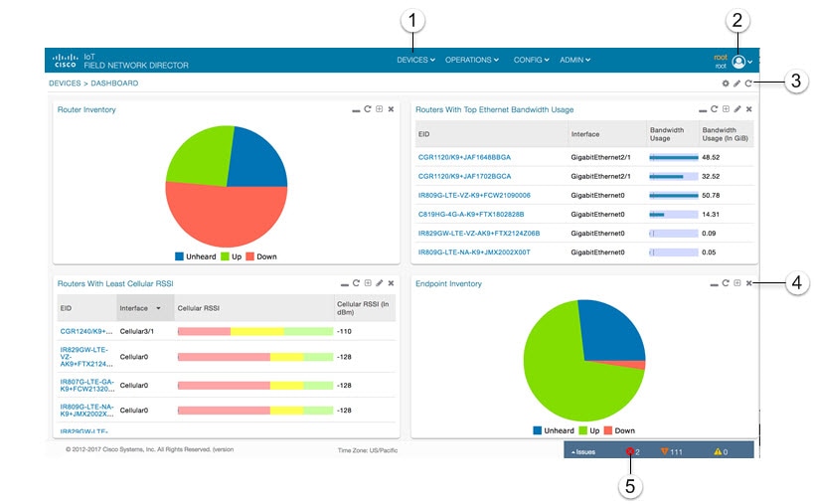Open Interface column sort dropdown arrow
The height and width of the screenshot is (504, 814).
coord(158,308)
